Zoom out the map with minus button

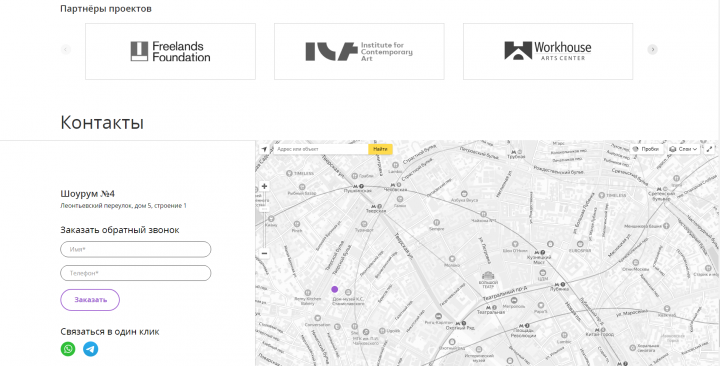[x=264, y=253]
